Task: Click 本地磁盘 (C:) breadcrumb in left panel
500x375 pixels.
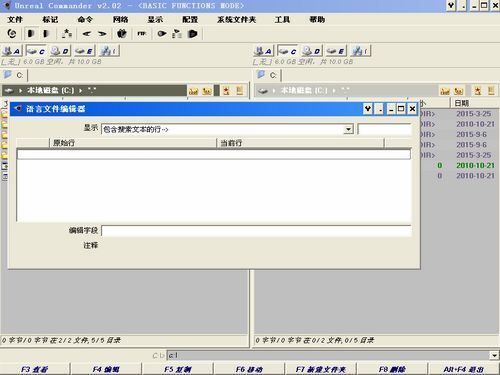Action: [50, 90]
